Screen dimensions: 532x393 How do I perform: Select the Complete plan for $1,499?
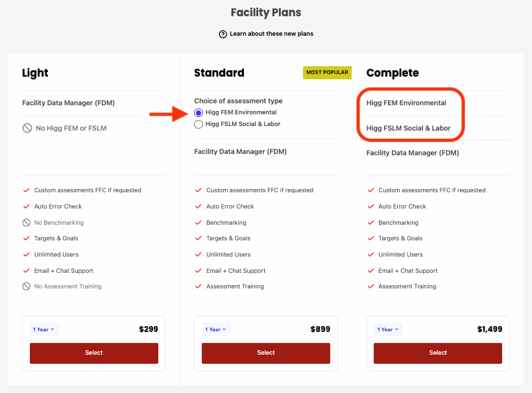[x=438, y=353]
